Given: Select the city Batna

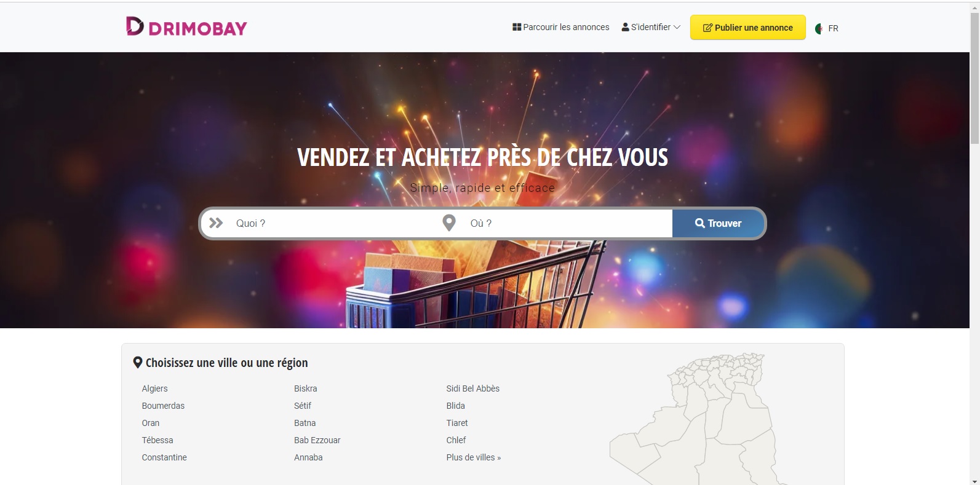Looking at the screenshot, I should 305,423.
